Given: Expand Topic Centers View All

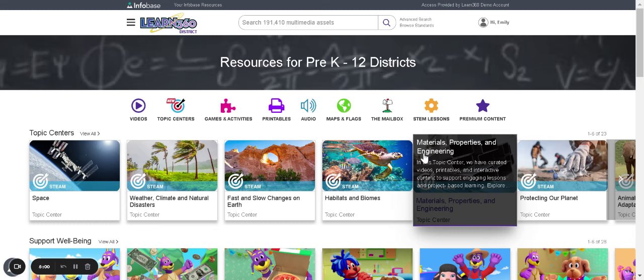Looking at the screenshot, I should tap(90, 133).
